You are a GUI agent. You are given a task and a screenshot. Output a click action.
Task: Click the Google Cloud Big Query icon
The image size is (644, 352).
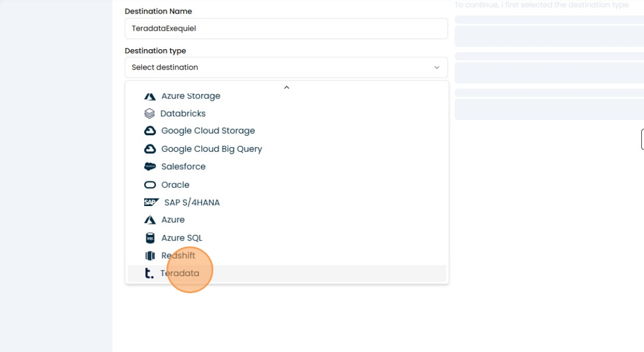coord(150,149)
